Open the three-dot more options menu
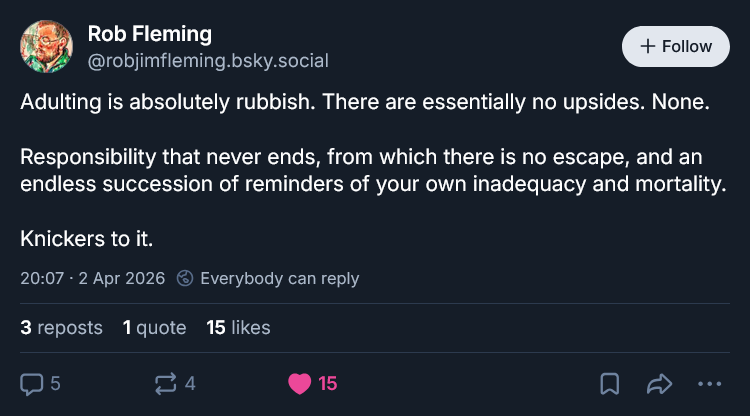 709,383
